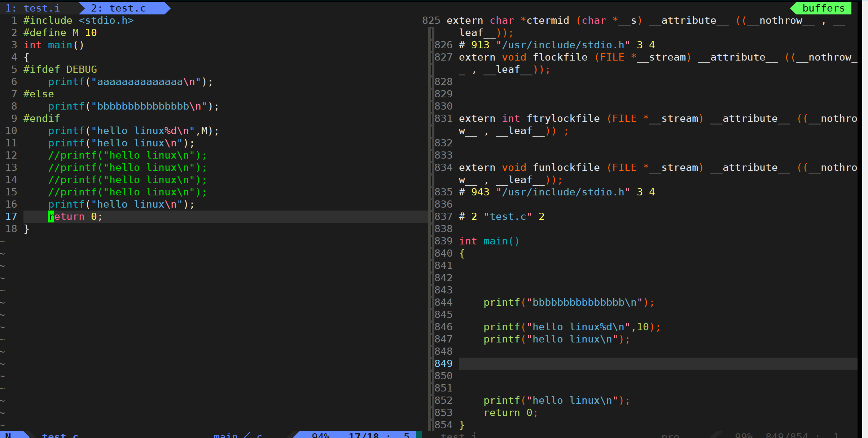The height and width of the screenshot is (438, 868).
Task: Click the highlighted empty line 849
Action: (658, 364)
